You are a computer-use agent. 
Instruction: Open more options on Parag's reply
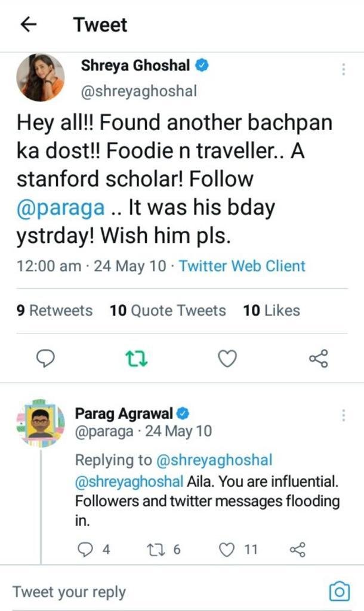coord(343,415)
